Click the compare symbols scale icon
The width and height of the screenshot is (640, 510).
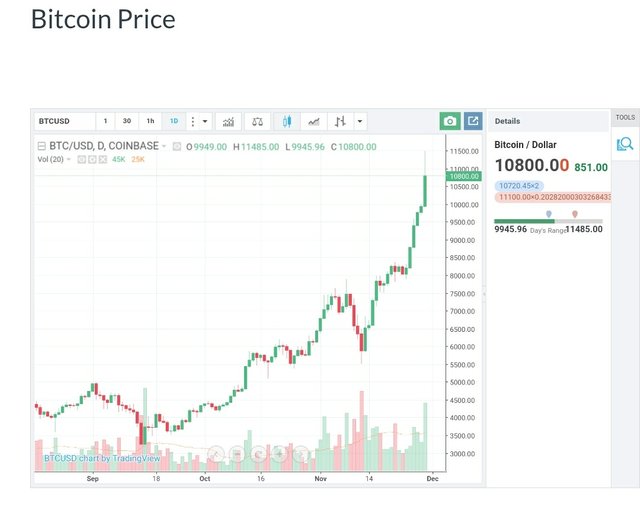pyautogui.click(x=257, y=121)
